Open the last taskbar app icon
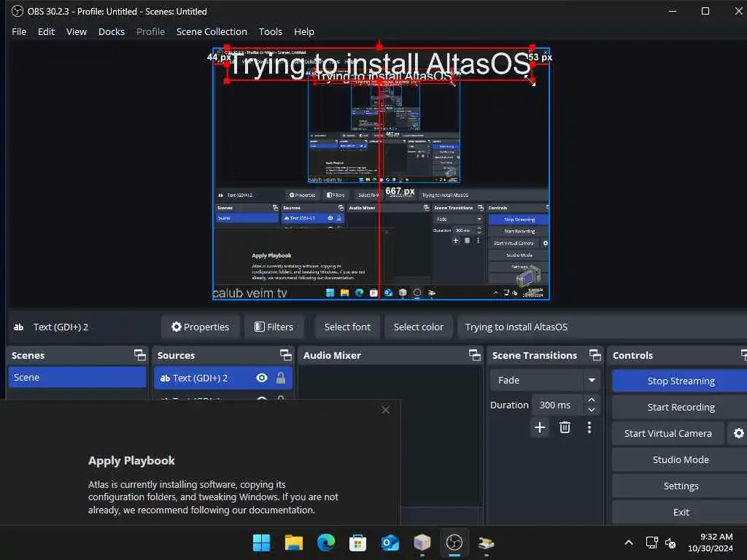This screenshot has height=560, width=747. coord(486,542)
